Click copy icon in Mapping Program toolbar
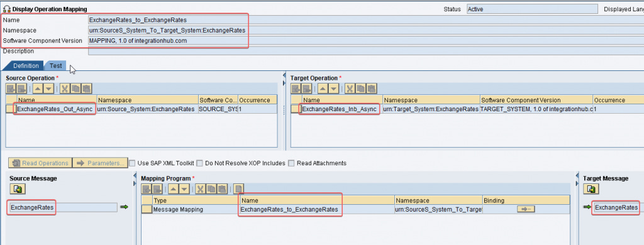 [x=211, y=189]
